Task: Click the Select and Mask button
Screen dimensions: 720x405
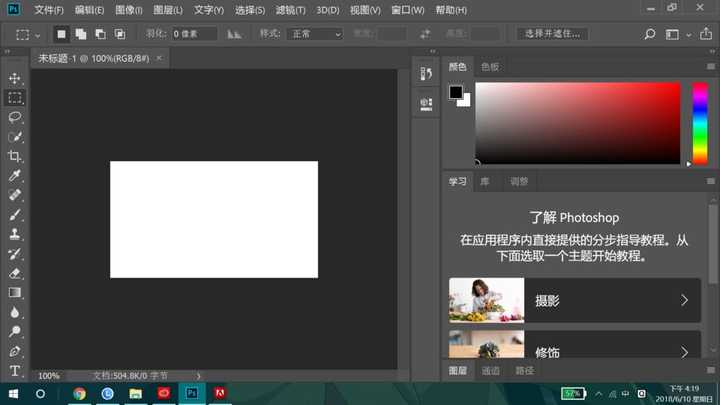Action: (552, 34)
